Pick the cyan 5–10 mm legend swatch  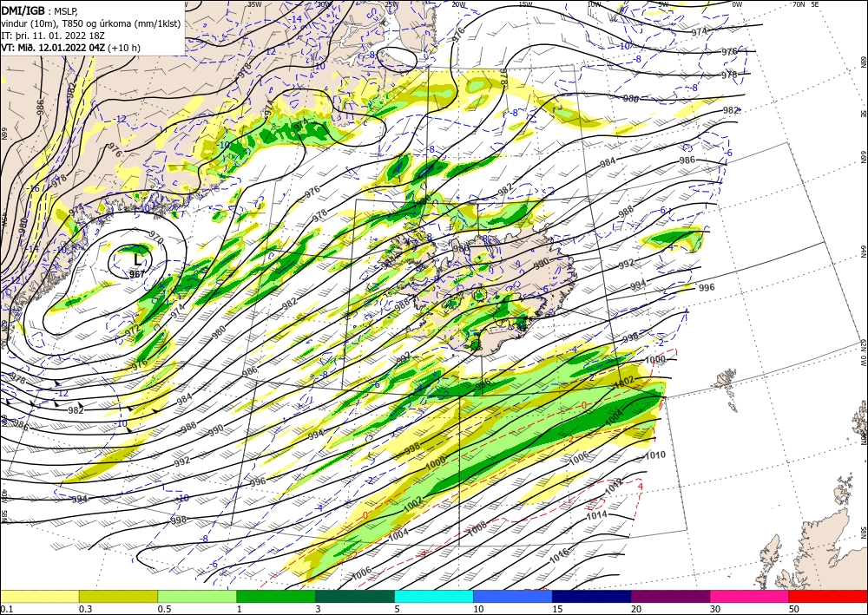tap(434, 596)
